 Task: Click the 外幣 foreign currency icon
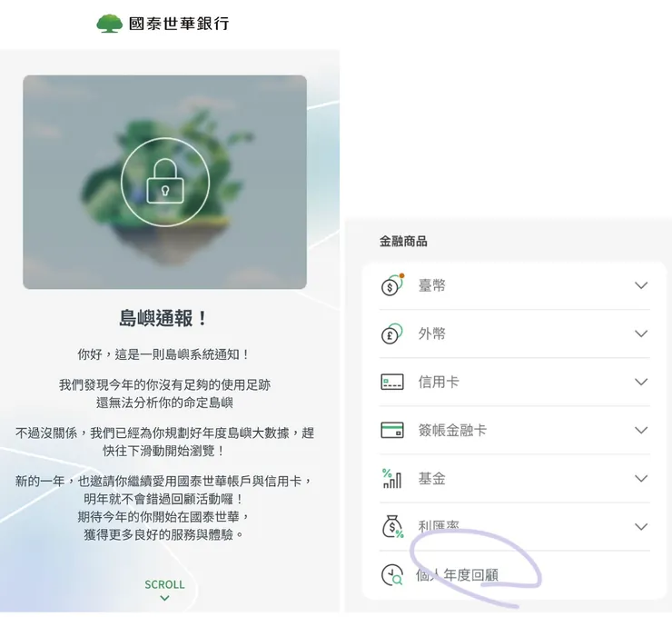[392, 333]
